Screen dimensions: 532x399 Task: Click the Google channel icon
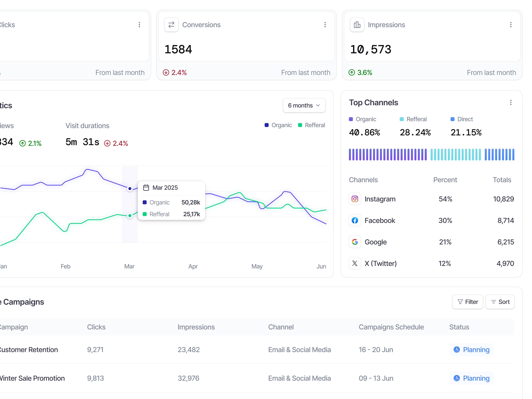click(355, 242)
